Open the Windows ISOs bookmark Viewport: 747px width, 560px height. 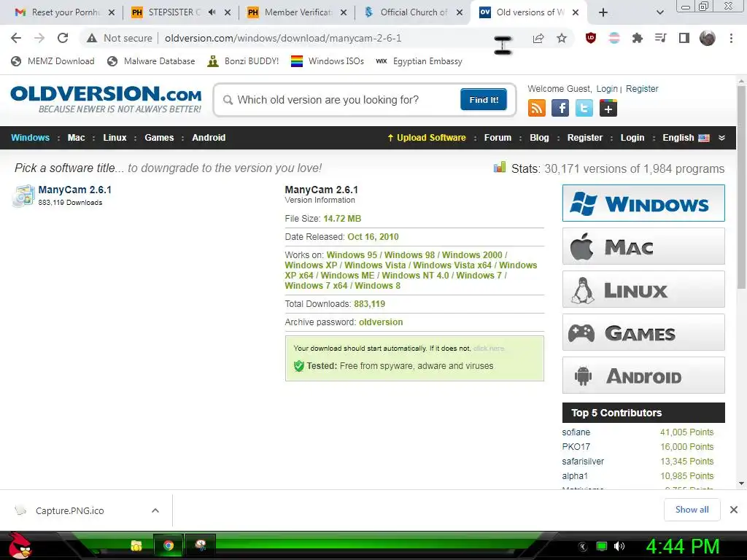[x=328, y=61]
